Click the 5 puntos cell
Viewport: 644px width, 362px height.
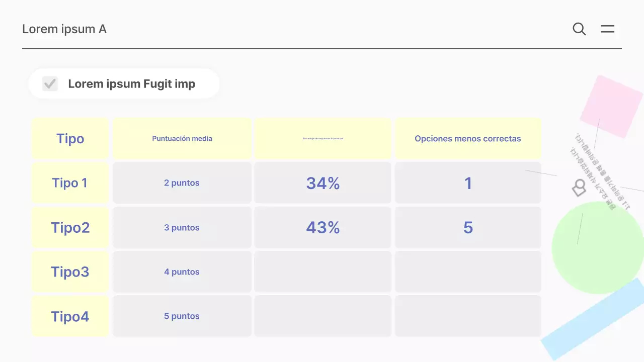182,316
